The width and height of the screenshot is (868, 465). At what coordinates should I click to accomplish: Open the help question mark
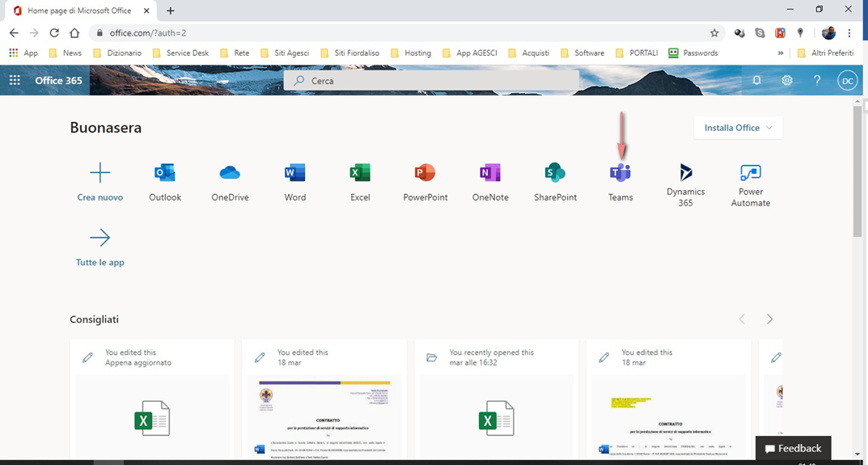tap(816, 80)
